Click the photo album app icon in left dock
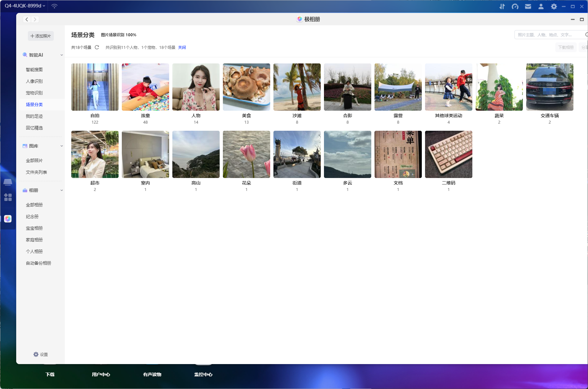 pos(8,219)
